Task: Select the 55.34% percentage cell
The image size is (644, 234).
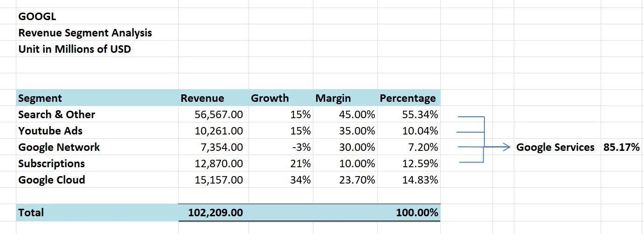Action: 409,114
